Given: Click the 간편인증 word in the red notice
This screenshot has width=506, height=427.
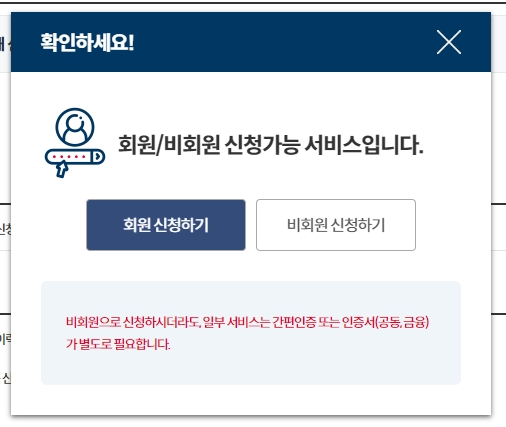Looking at the screenshot, I should tap(293, 322).
